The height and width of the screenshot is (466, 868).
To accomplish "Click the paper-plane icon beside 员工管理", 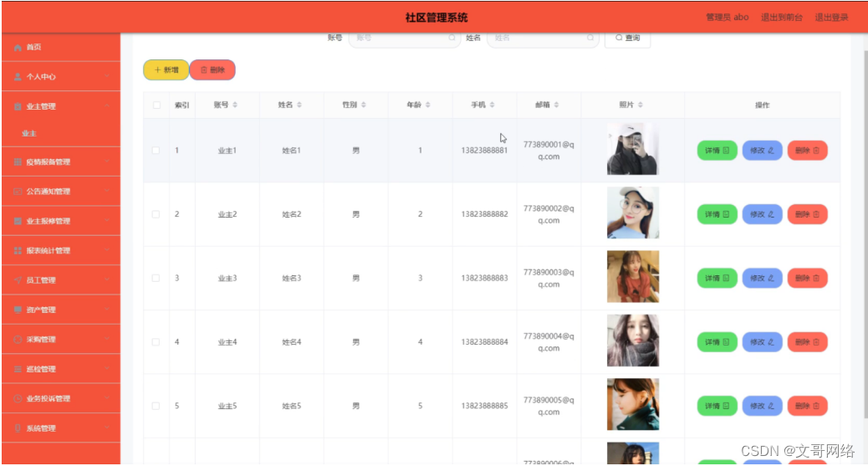I will pos(18,279).
